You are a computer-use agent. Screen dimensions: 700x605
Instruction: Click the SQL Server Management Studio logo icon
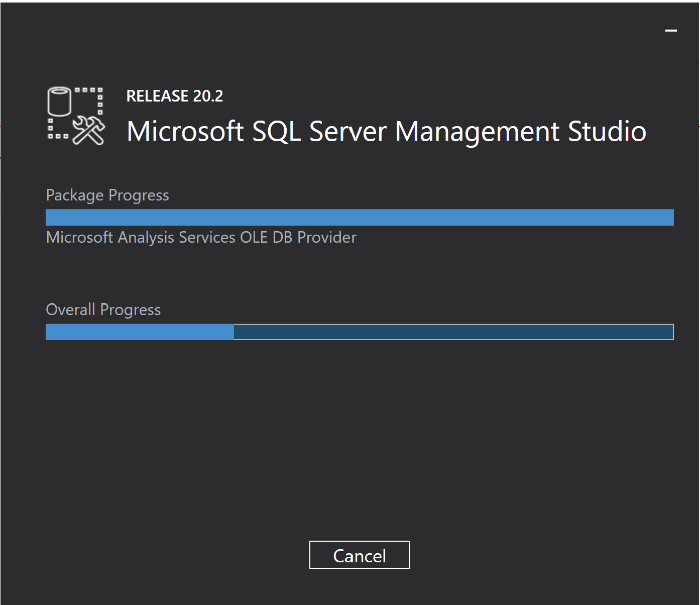pyautogui.click(x=76, y=116)
